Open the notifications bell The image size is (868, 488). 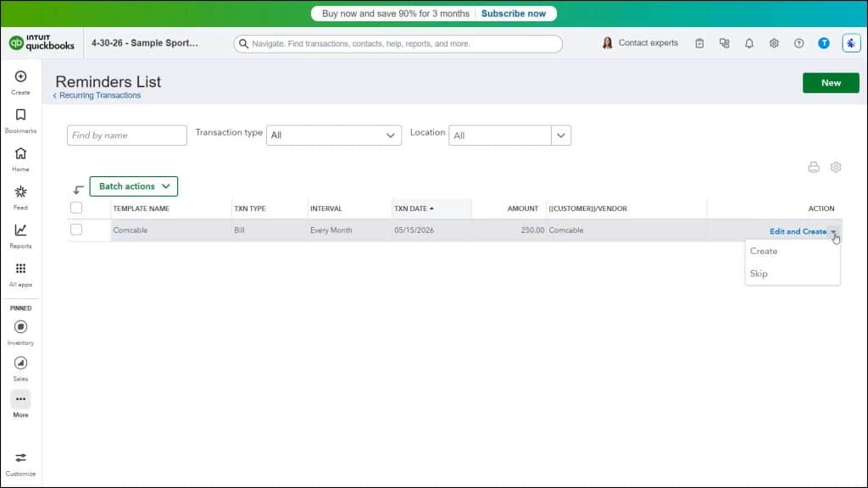tap(749, 43)
